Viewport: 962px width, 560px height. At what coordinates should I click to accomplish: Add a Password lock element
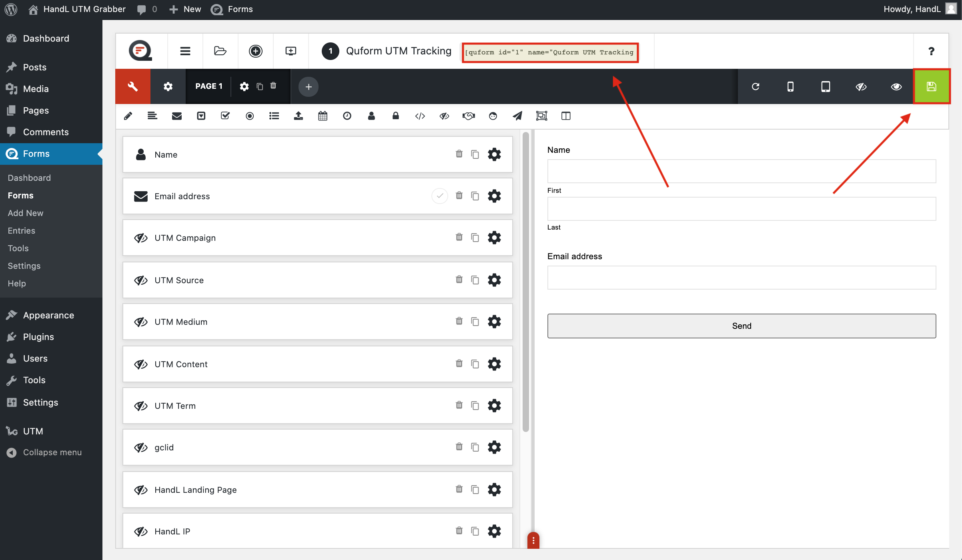(x=396, y=116)
